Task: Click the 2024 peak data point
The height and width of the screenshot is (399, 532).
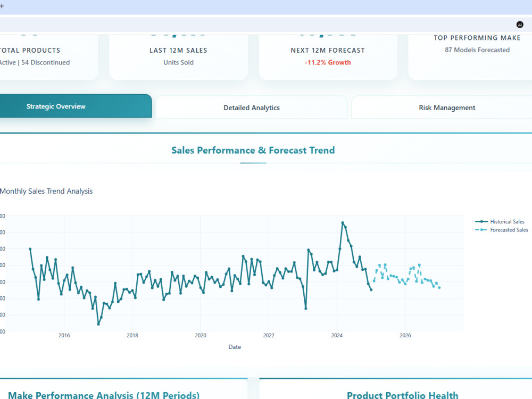Action: pyautogui.click(x=342, y=222)
